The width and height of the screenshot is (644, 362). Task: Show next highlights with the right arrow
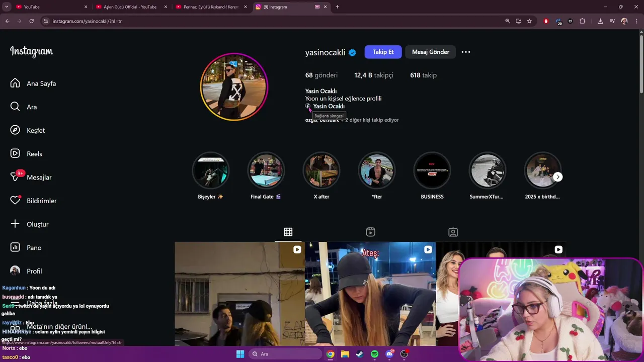pos(557,177)
